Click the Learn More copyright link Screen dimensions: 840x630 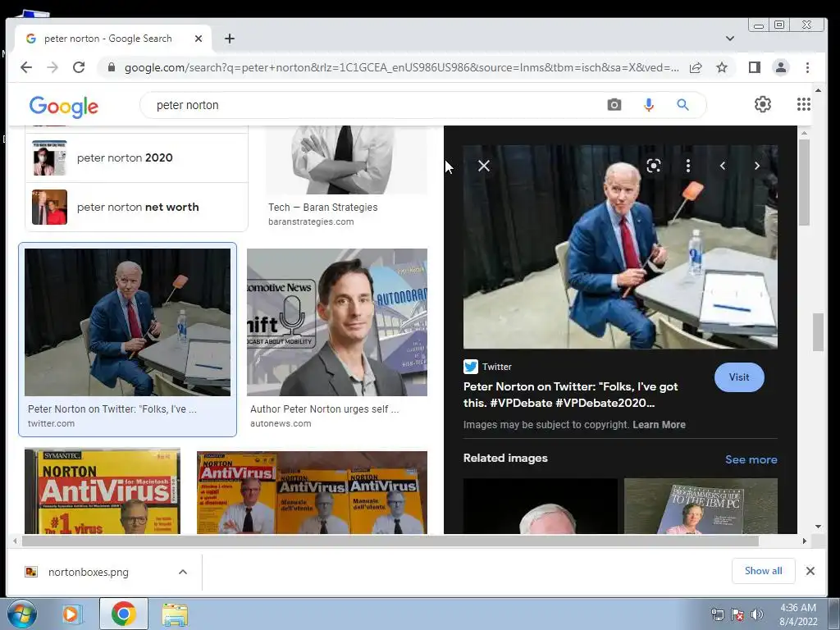[x=659, y=425]
